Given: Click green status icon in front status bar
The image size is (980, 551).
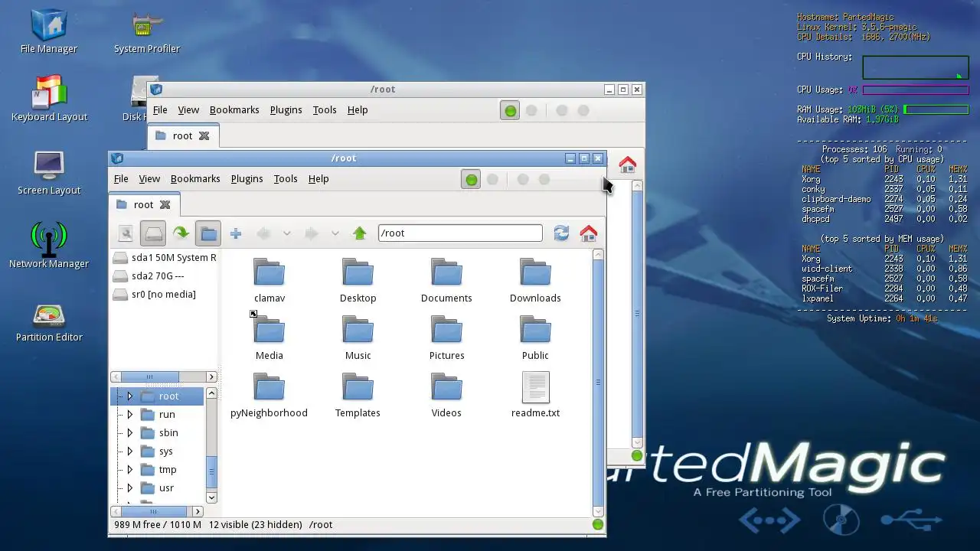Looking at the screenshot, I should pyautogui.click(x=598, y=524).
